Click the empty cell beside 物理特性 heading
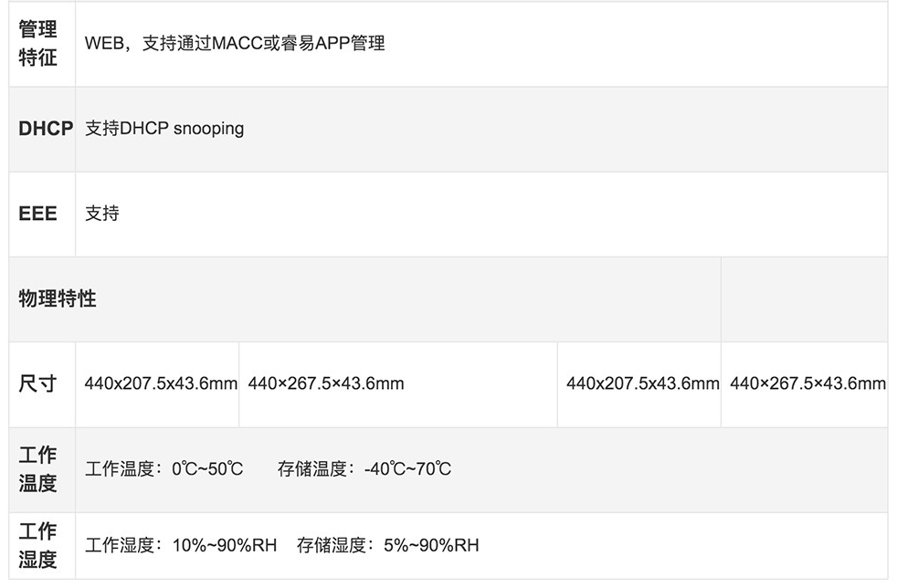 805,299
